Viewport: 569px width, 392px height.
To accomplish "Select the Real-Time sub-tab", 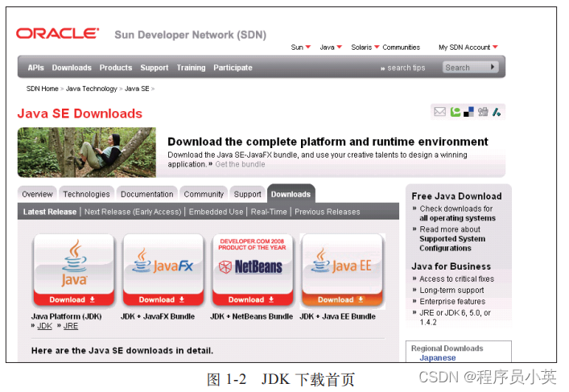I will pyautogui.click(x=269, y=212).
